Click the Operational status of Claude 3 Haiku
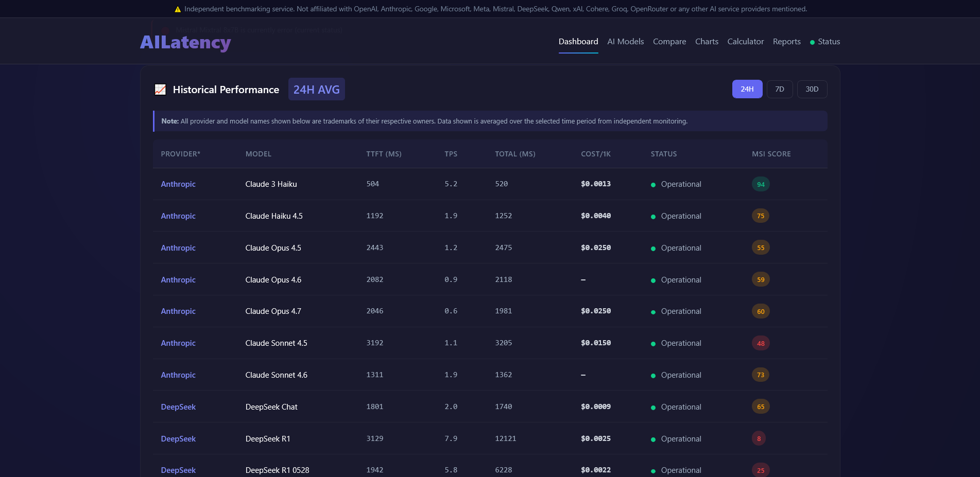This screenshot has height=477, width=980. click(x=676, y=184)
